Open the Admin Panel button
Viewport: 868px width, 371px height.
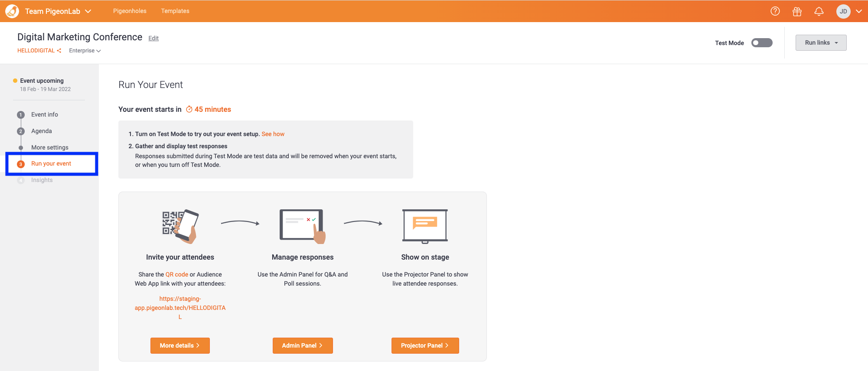pyautogui.click(x=303, y=345)
